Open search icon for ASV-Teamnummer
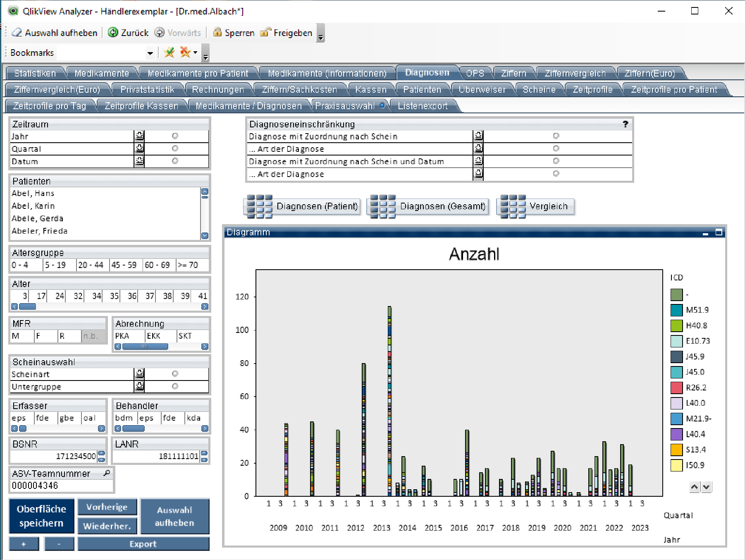The image size is (745, 560). 107,473
